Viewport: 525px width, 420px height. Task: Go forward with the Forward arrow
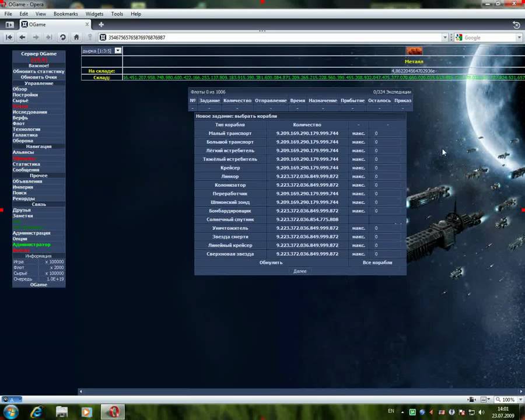point(36,37)
